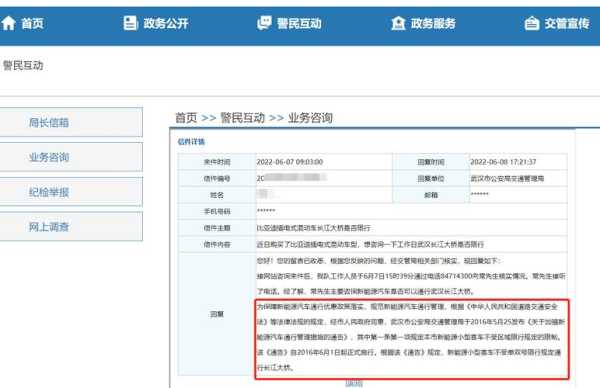Open the 政务公开 navigation menu item
600x388 pixels.
pos(166,24)
